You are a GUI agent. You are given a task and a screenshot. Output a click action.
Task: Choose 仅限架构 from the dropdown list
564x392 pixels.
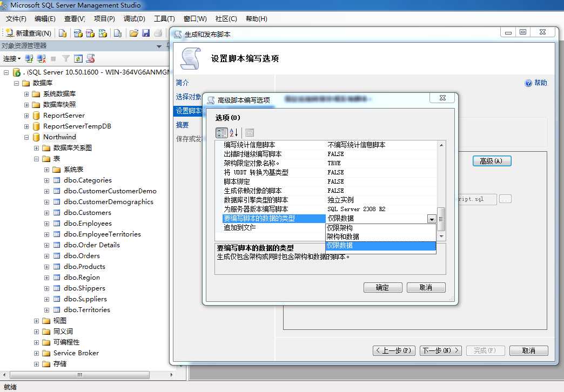[x=380, y=228]
